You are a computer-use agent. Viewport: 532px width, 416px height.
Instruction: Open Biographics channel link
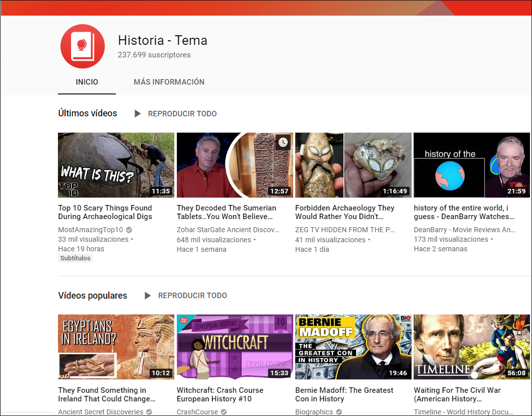click(314, 412)
